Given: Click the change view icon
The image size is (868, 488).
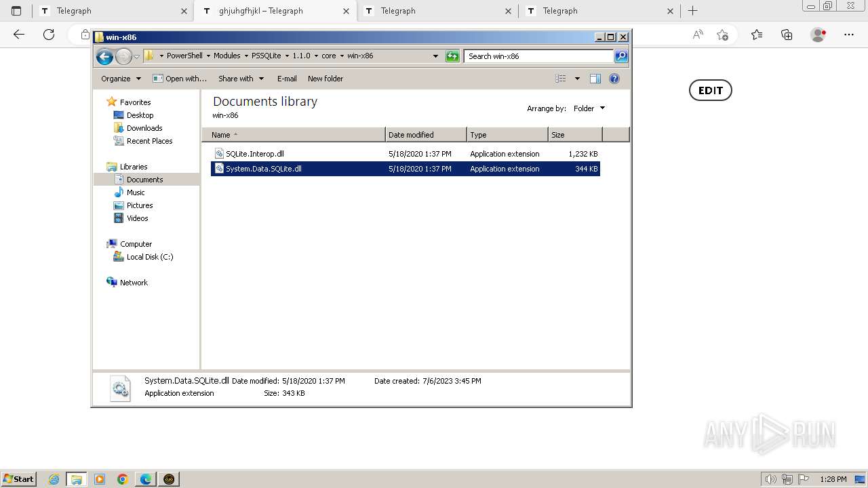Looking at the screenshot, I should (561, 79).
